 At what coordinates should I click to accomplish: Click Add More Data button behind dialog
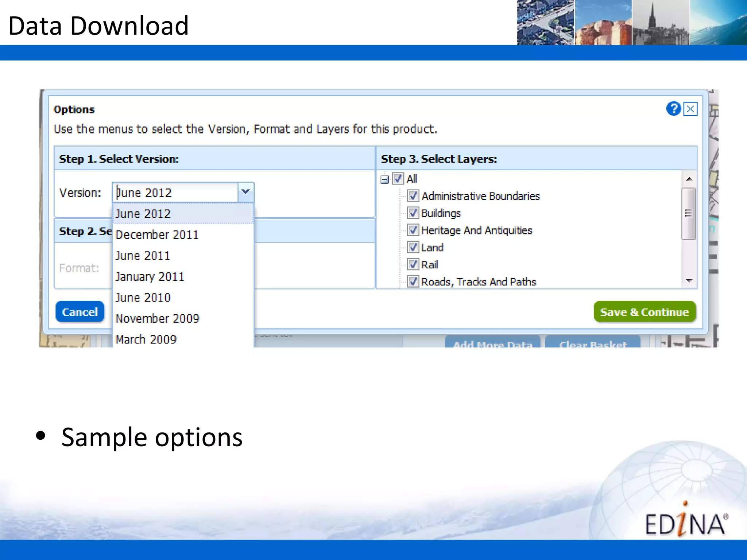[x=492, y=342]
